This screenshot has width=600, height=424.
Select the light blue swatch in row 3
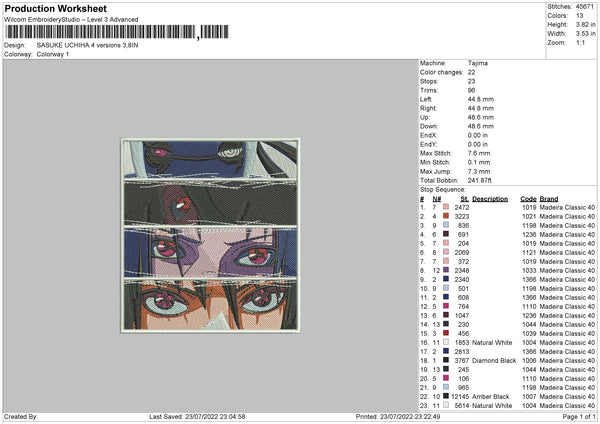(x=446, y=225)
